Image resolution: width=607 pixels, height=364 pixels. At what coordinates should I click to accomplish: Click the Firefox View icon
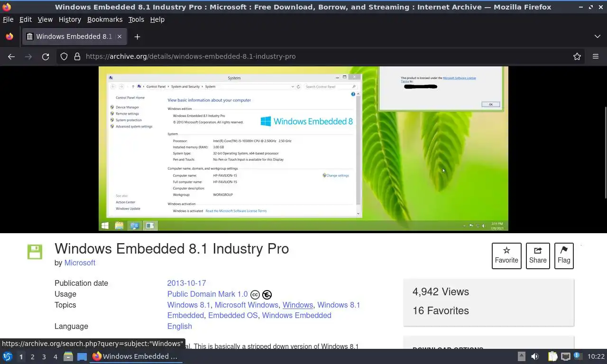pyautogui.click(x=9, y=36)
